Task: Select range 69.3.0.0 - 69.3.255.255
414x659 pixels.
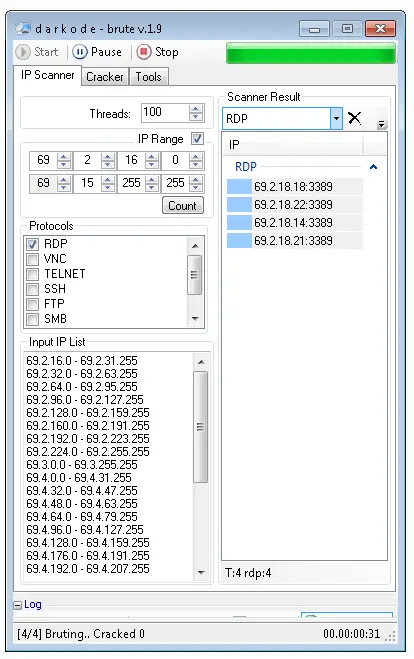Action: 82,465
